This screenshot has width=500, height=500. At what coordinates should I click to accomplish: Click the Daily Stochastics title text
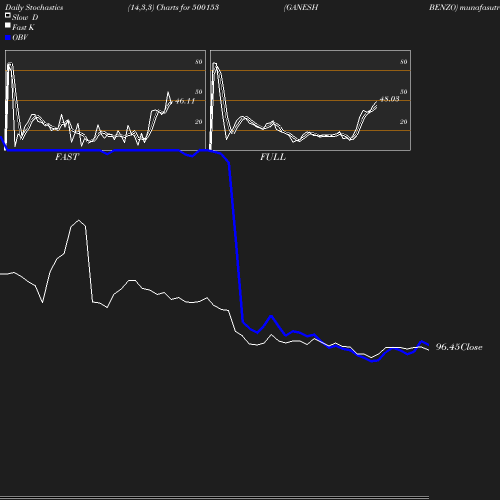[x=34, y=7]
